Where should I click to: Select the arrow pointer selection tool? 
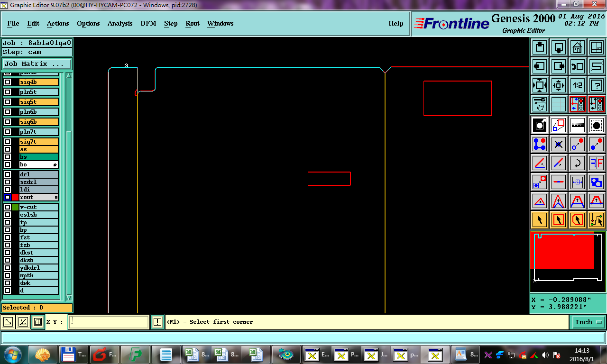coord(540,220)
